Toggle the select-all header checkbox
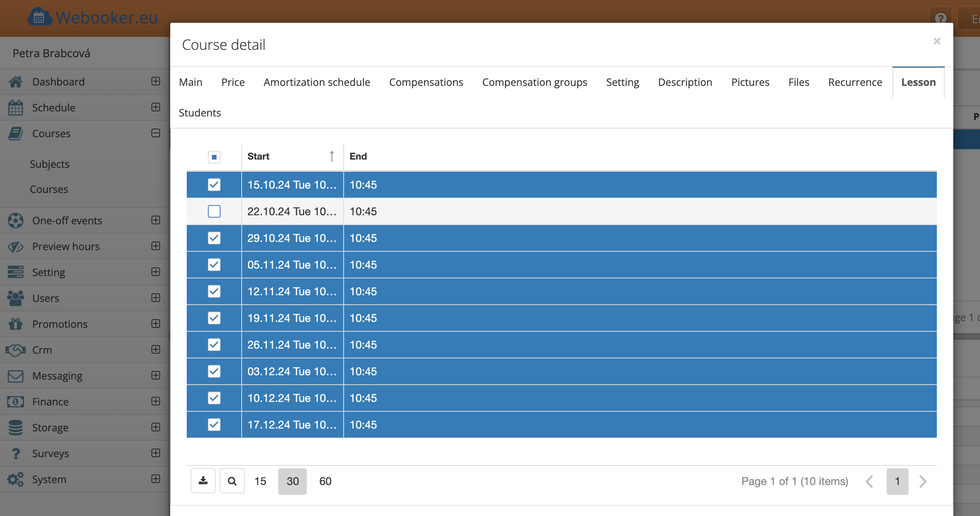Screen dimensions: 980x516 [214, 157]
